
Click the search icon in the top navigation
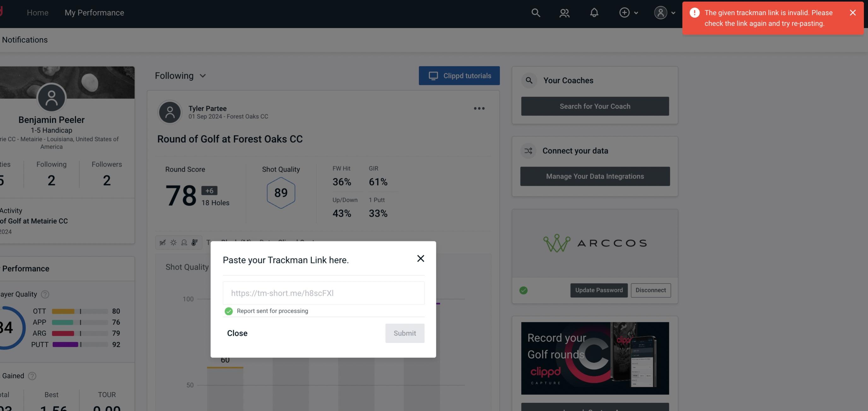pos(535,12)
